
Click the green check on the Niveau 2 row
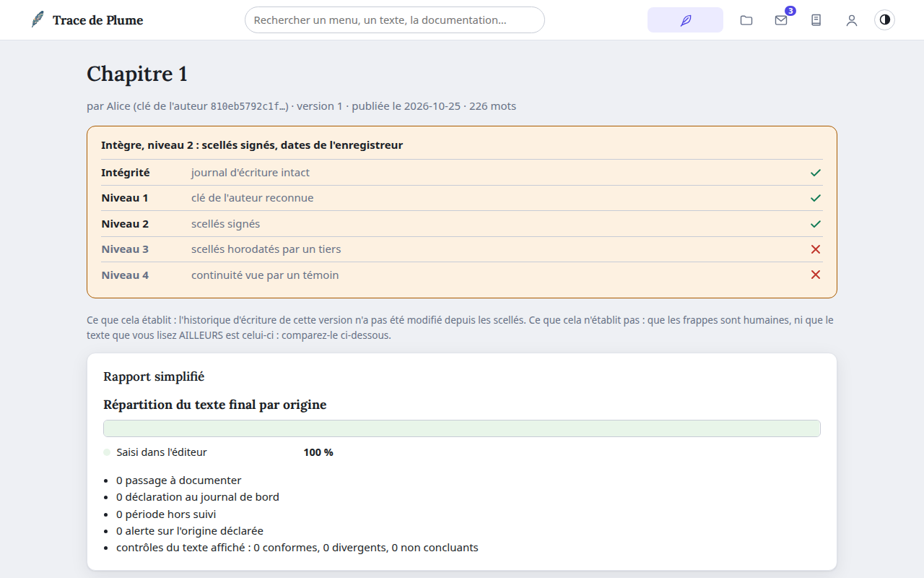coord(816,224)
